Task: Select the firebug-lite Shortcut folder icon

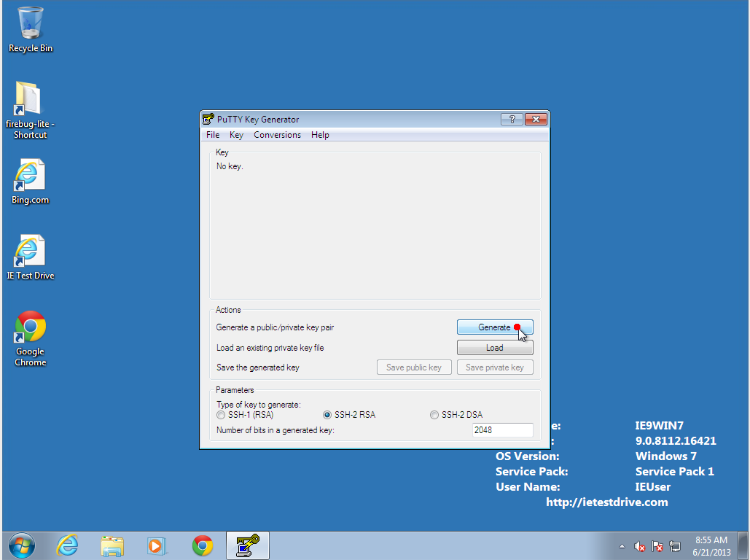Action: click(x=30, y=110)
